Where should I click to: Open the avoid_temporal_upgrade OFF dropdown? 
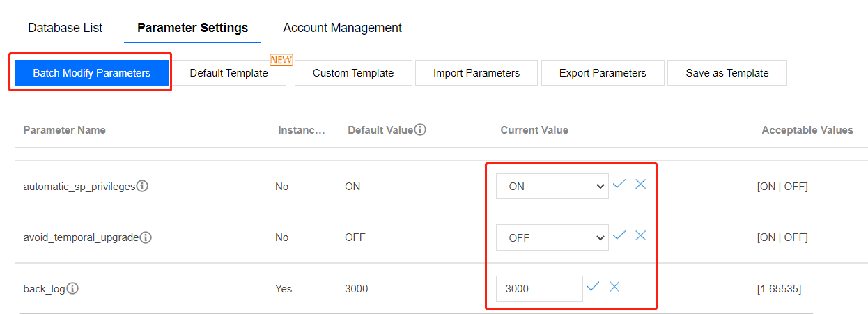pyautogui.click(x=552, y=237)
